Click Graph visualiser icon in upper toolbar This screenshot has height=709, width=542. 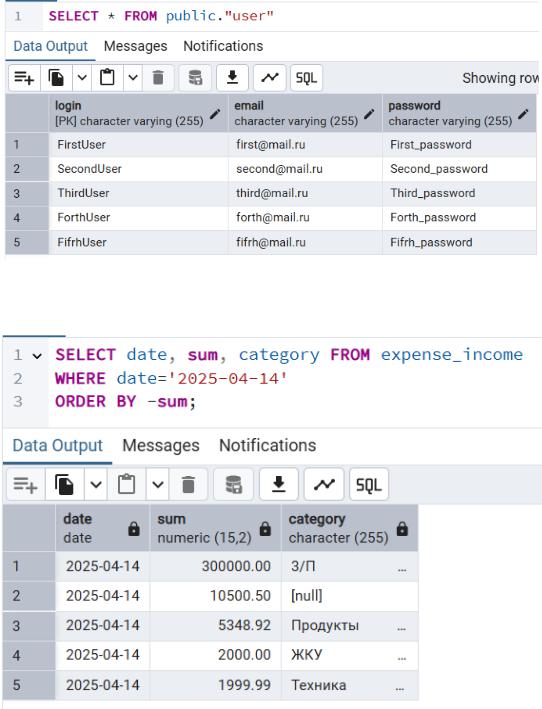pyautogui.click(x=270, y=78)
